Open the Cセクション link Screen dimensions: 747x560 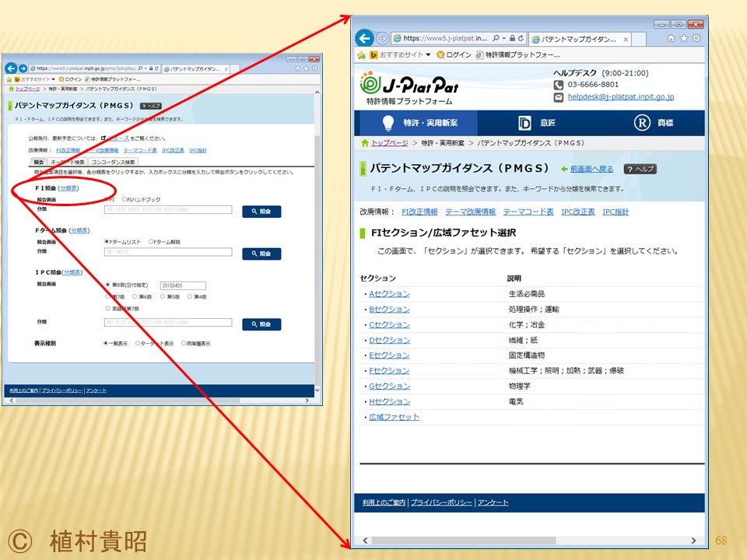coord(389,325)
